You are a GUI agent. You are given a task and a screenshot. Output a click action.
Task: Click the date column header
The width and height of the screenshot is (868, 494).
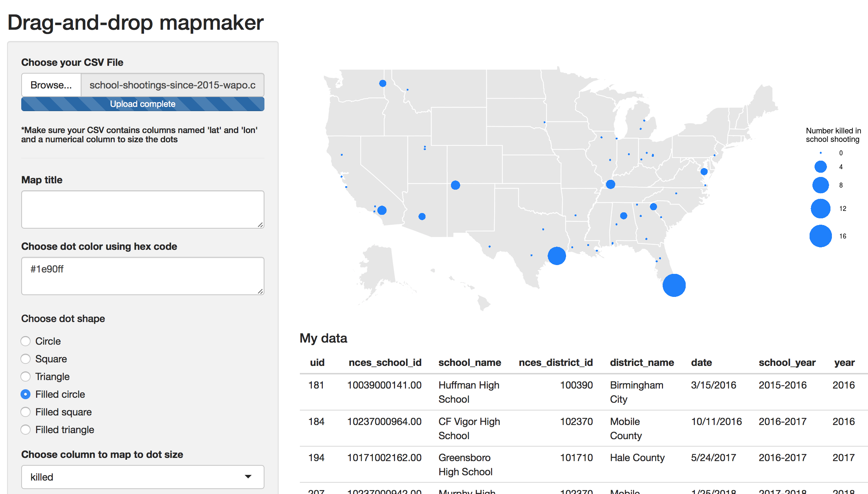point(701,362)
